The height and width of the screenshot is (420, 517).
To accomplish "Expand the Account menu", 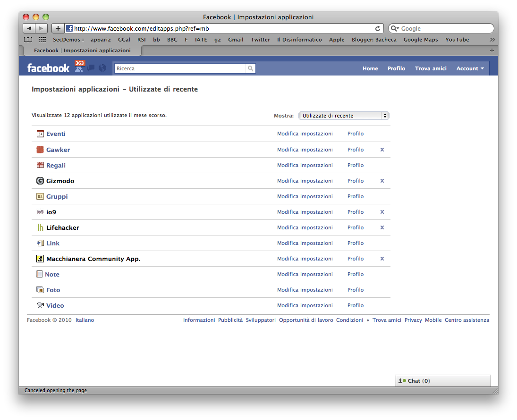I will pyautogui.click(x=470, y=68).
